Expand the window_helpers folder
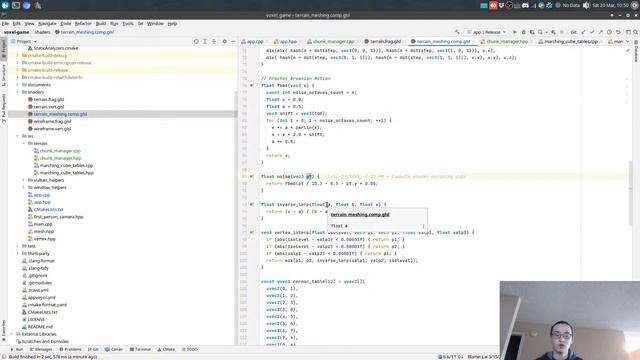Viewport: 640px width, 360px height. (23, 187)
